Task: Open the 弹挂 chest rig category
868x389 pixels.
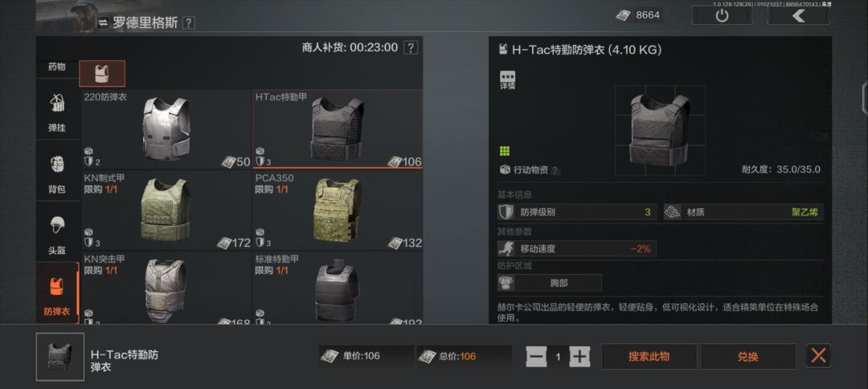Action: coord(57,113)
